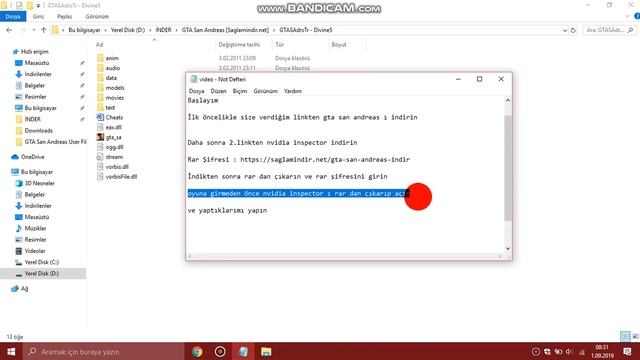
Task: Click INDER in breadcrumb path
Action: [163, 30]
